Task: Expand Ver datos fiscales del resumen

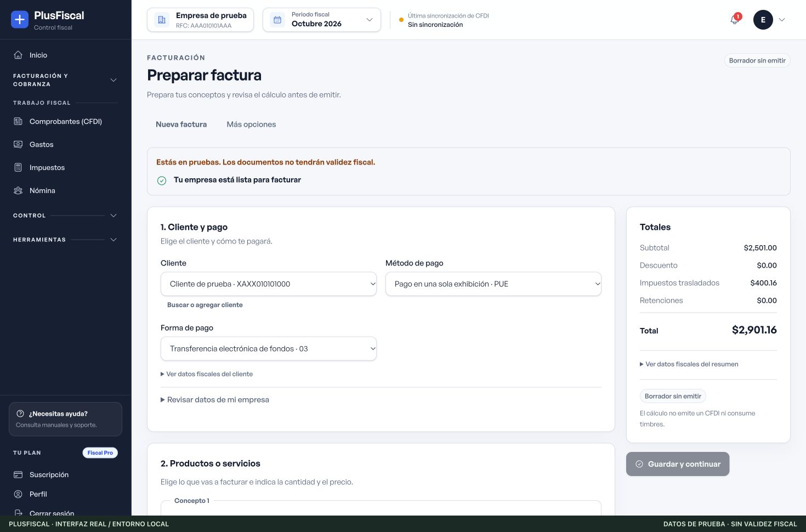Action: pyautogui.click(x=689, y=364)
